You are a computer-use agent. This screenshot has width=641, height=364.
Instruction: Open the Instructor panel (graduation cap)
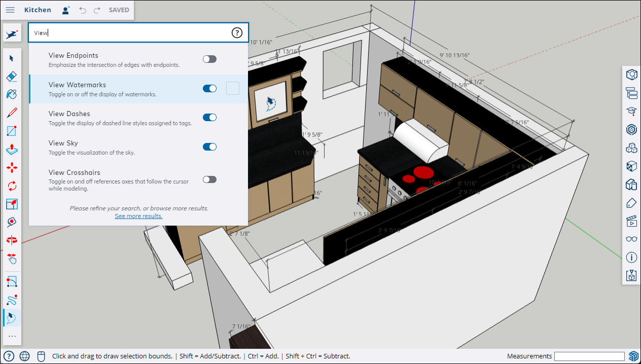pyautogui.click(x=631, y=112)
